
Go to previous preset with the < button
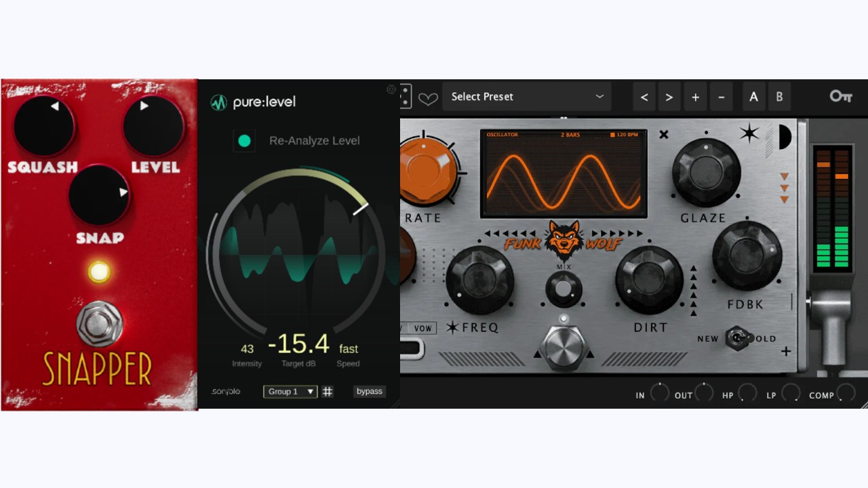coord(644,97)
